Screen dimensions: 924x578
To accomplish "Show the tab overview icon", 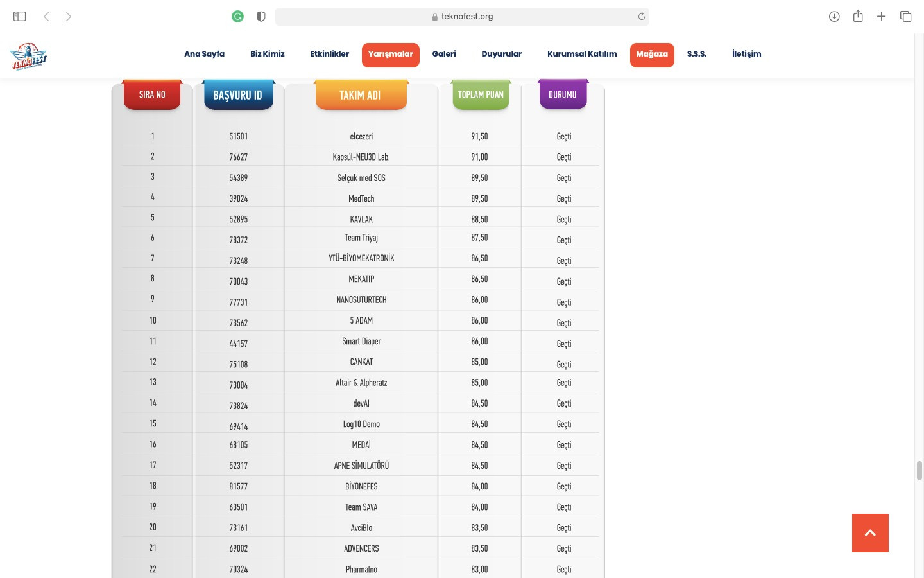I will 905,16.
